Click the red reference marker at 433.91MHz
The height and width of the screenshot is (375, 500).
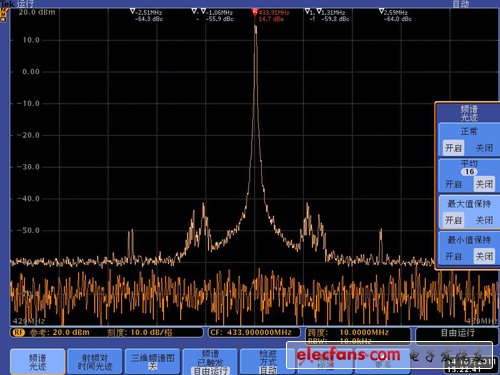coord(255,12)
